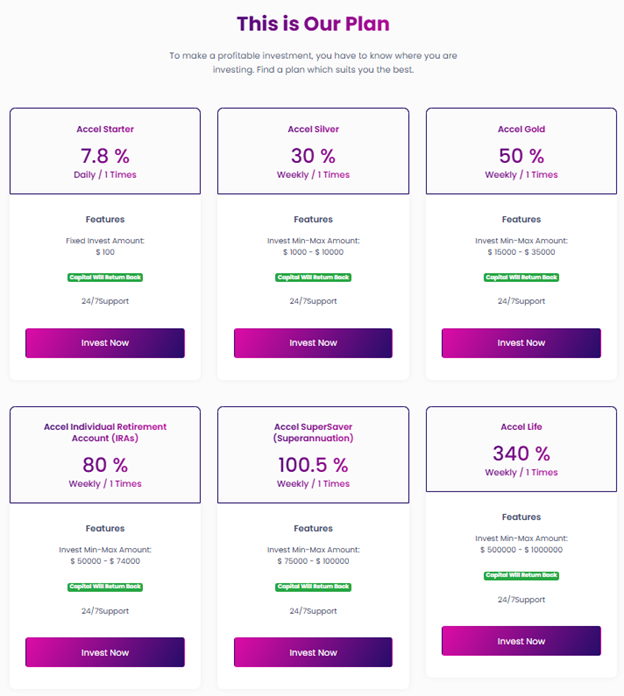Click 24/7Support text in Accel Silver card
The width and height of the screenshot is (624, 696).
313,301
